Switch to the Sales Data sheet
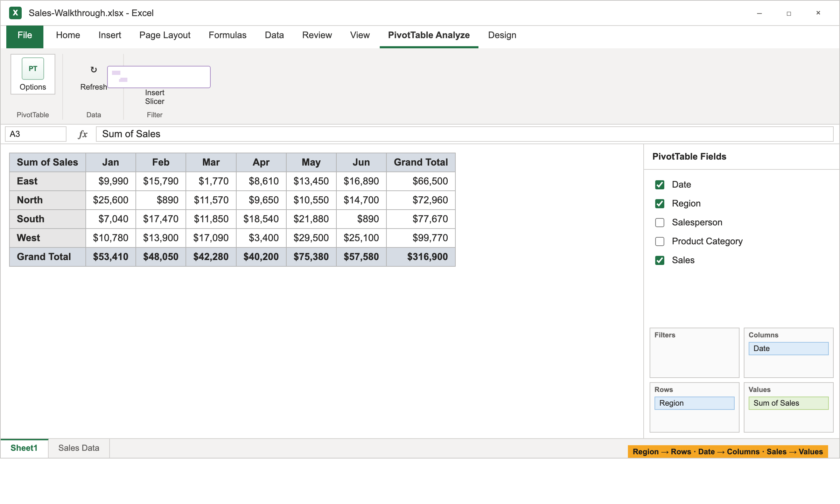The image size is (840, 504). click(x=79, y=448)
